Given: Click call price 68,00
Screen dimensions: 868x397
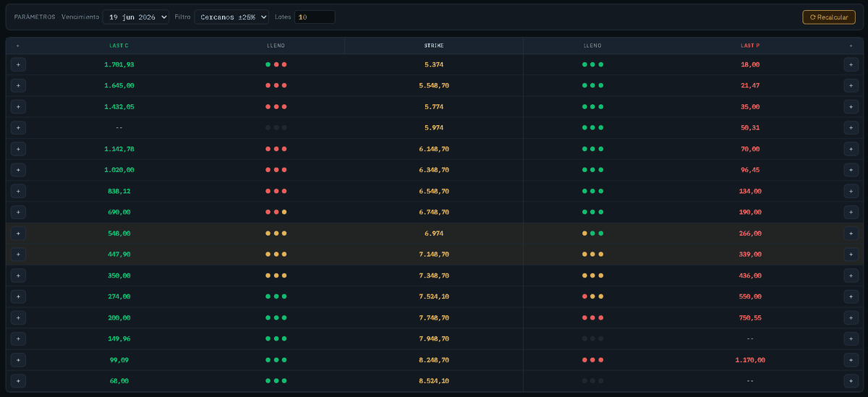Looking at the screenshot, I should point(119,380).
